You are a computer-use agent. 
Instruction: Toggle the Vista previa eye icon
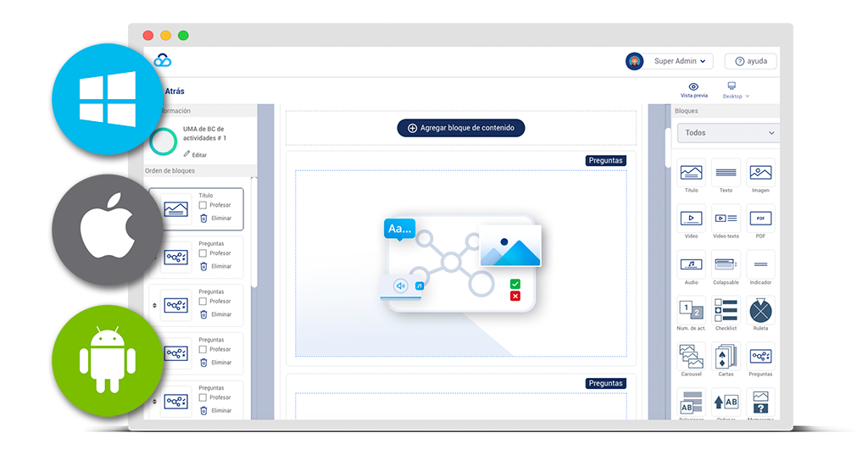click(x=693, y=86)
